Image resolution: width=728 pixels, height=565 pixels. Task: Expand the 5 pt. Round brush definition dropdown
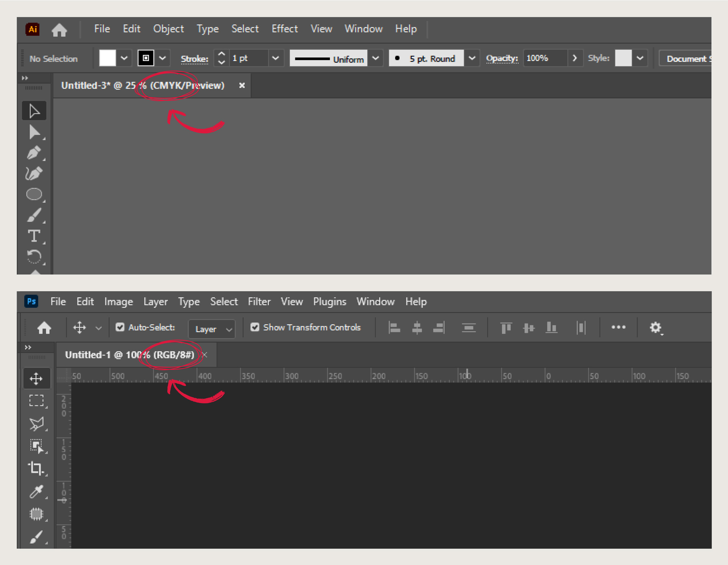[x=472, y=58]
